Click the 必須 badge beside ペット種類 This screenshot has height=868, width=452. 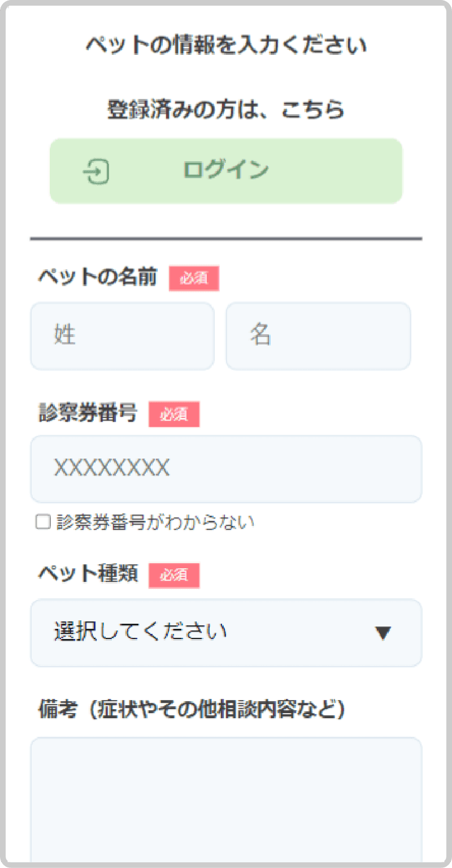click(175, 576)
